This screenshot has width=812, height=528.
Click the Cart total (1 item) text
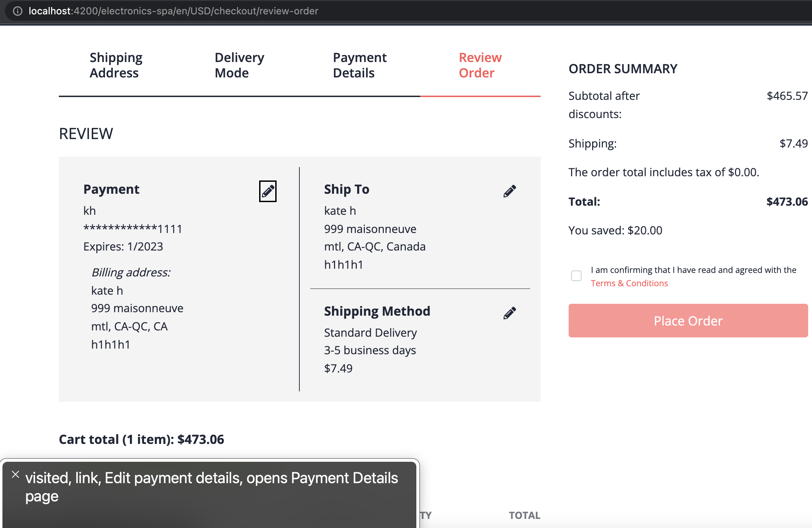point(141,439)
